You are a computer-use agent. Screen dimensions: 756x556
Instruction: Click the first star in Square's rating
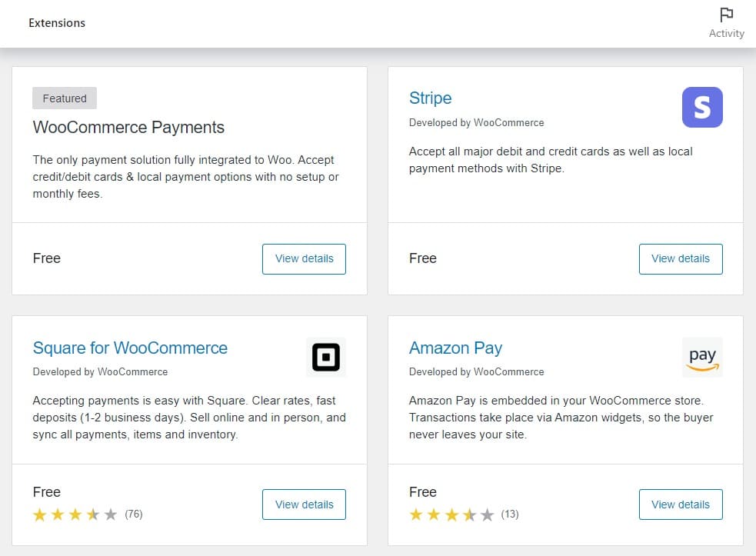tap(40, 514)
